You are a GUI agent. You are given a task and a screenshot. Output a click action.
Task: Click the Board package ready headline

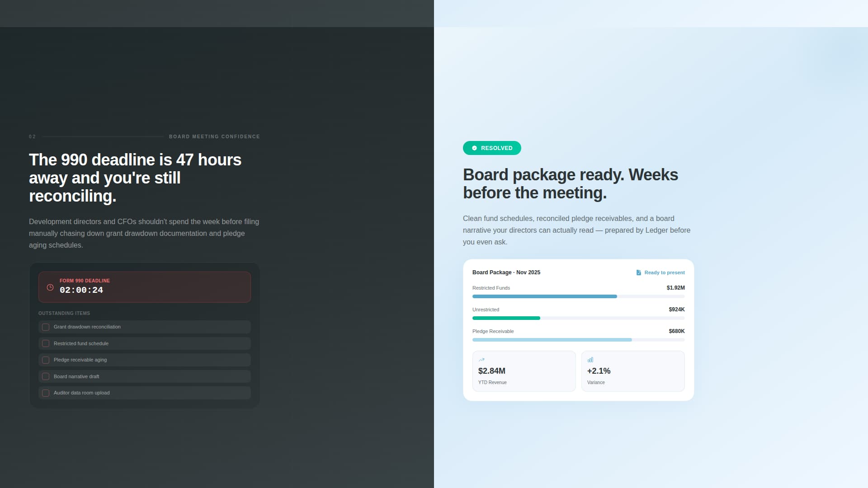tap(571, 184)
